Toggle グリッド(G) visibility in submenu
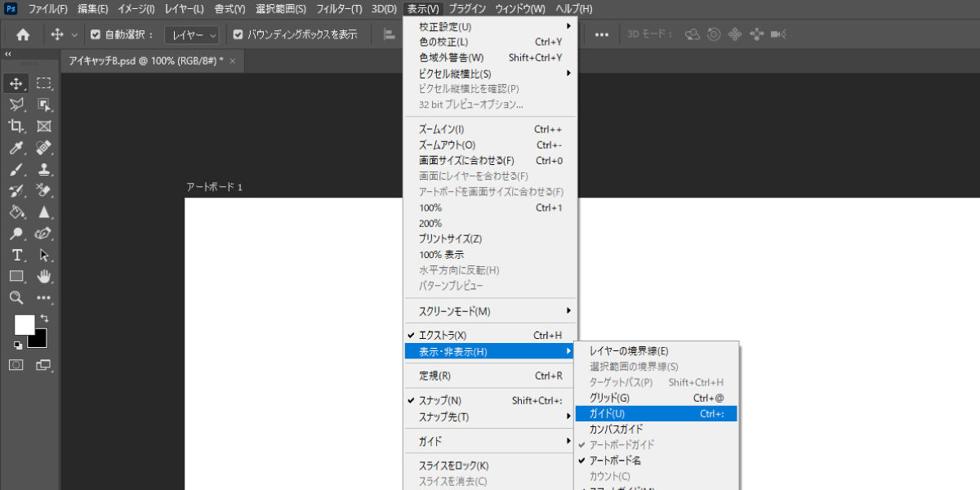The width and height of the screenshot is (980, 490). coord(657,398)
